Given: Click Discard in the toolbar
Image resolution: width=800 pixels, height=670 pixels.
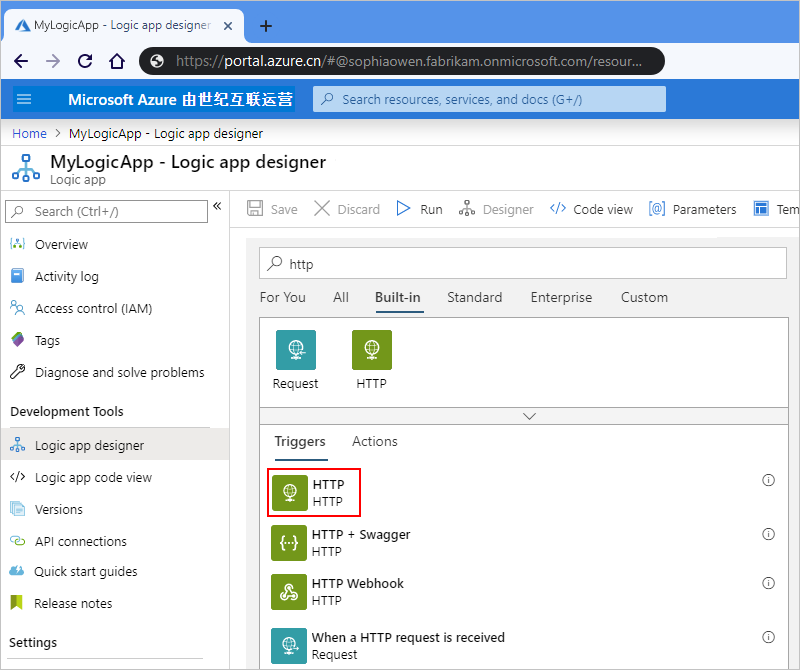Looking at the screenshot, I should [347, 209].
